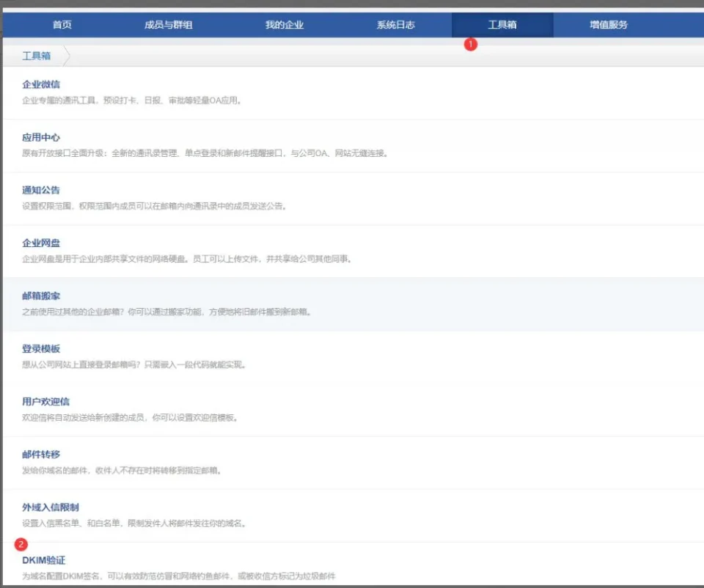Open DKIM验证 configuration
Screen dimensions: 704x588
pyautogui.click(x=44, y=560)
